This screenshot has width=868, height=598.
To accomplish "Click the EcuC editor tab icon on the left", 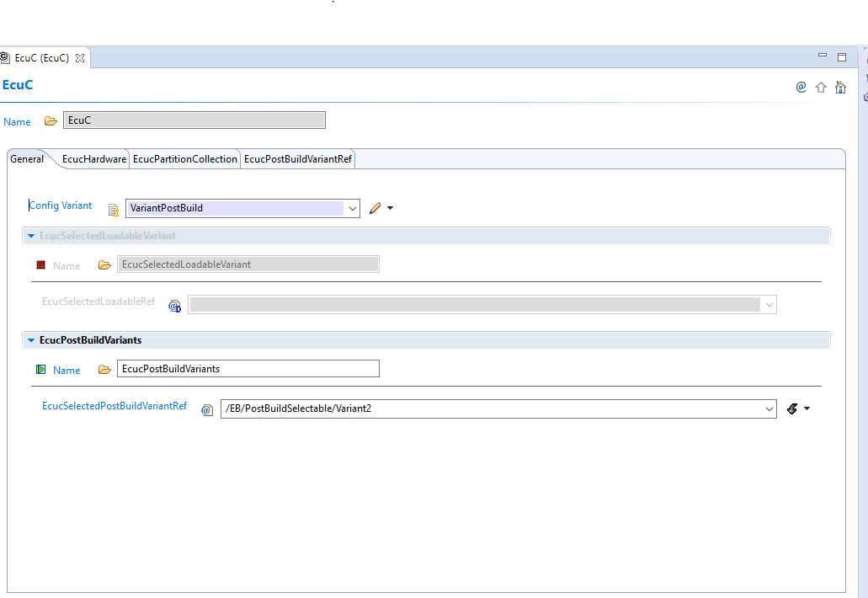I will pos(8,57).
